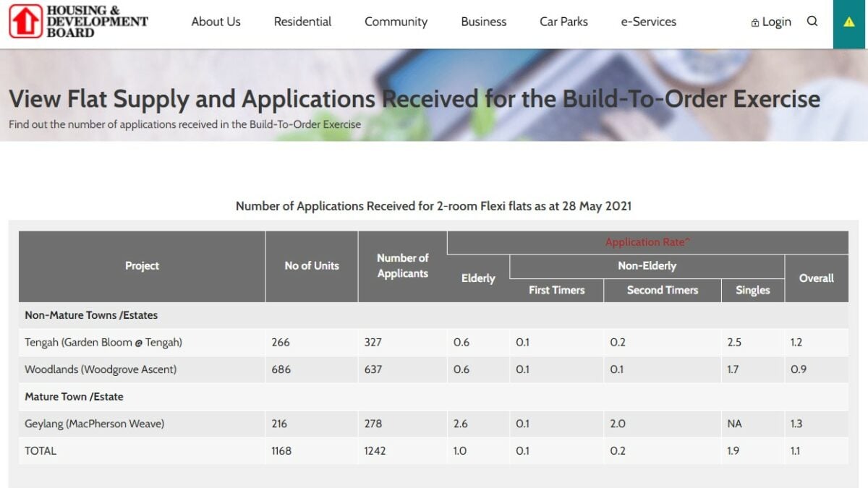The height and width of the screenshot is (488, 868).
Task: Click total units value 1168
Action: pos(281,450)
